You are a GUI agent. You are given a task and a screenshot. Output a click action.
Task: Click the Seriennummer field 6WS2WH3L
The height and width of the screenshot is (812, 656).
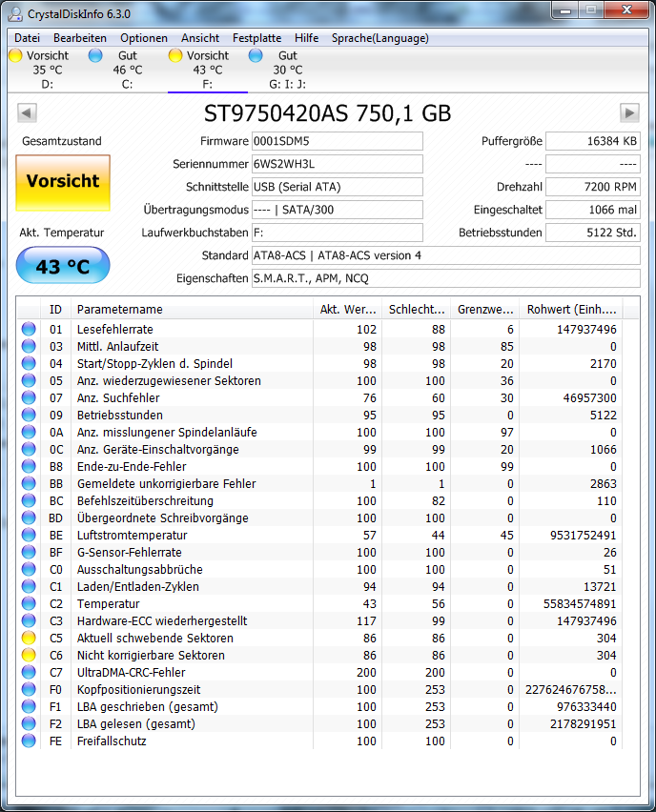[x=338, y=164]
